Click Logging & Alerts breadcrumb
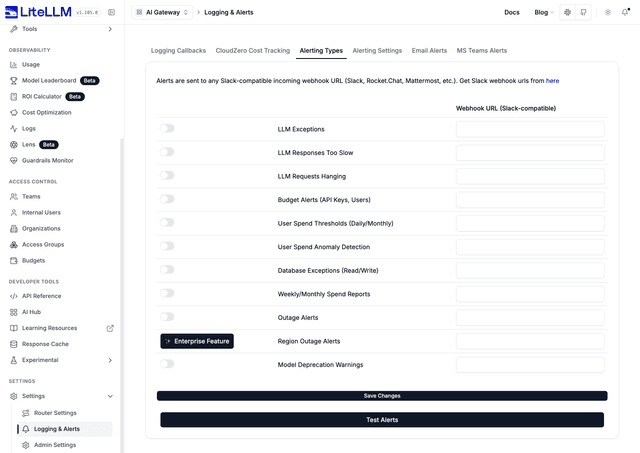This screenshot has height=453, width=640. pyautogui.click(x=229, y=12)
